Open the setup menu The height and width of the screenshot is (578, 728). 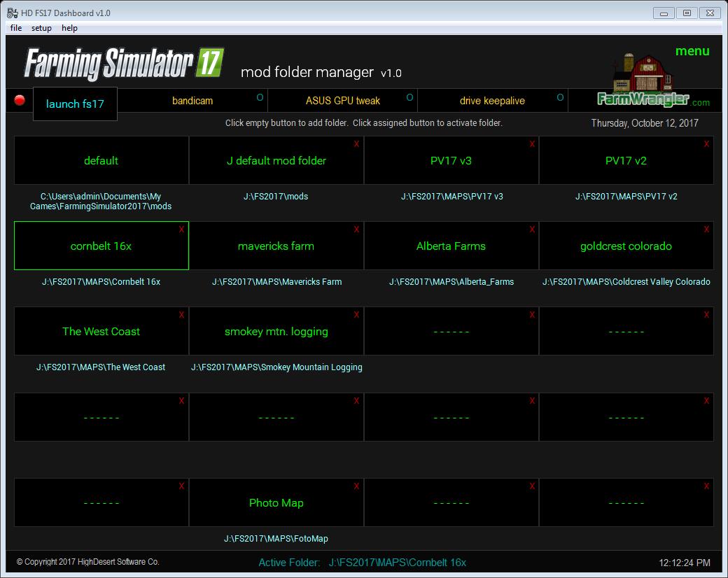[41, 28]
